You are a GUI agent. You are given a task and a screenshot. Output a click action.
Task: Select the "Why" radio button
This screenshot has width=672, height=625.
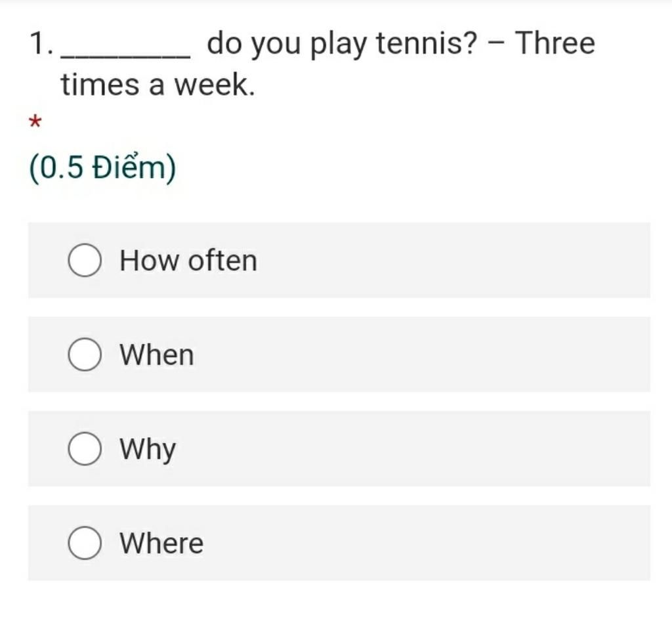85,448
